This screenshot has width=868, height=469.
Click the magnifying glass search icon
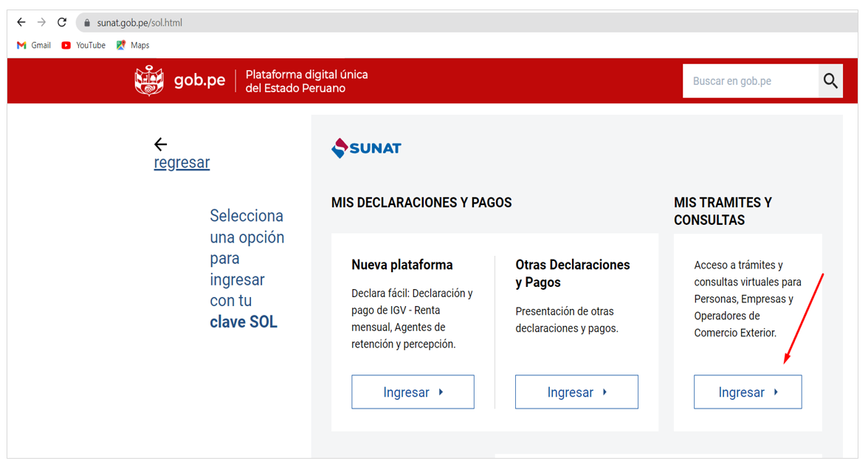tap(830, 81)
